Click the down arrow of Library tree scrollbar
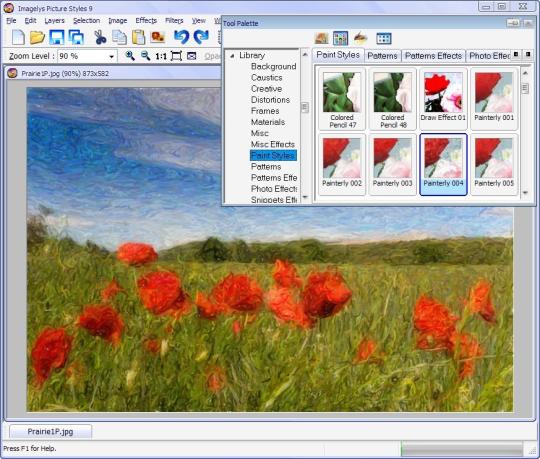Image resolution: width=540 pixels, height=459 pixels. pyautogui.click(x=305, y=197)
